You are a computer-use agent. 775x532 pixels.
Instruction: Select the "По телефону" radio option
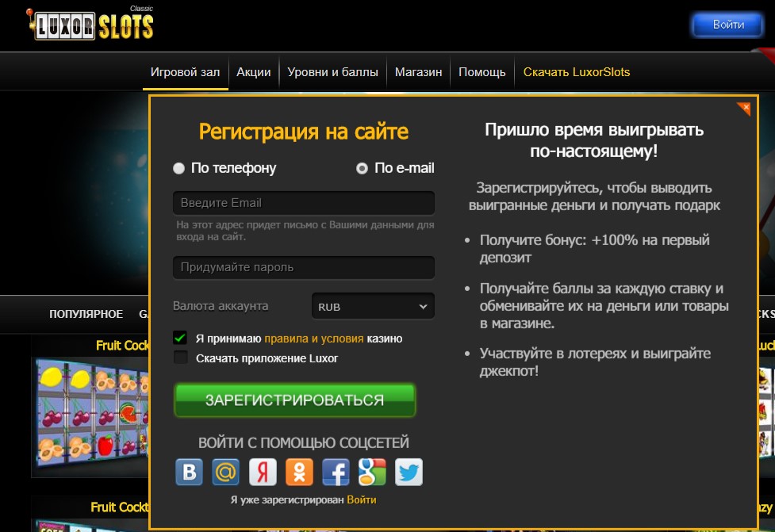click(x=179, y=168)
